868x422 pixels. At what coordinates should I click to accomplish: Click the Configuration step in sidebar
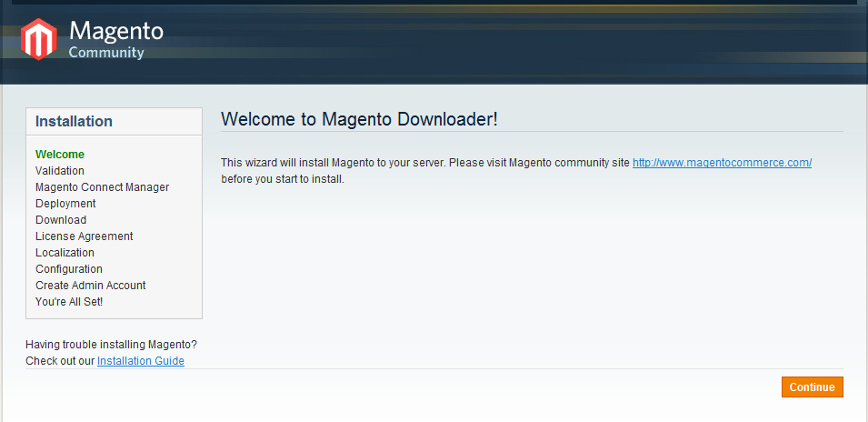69,269
